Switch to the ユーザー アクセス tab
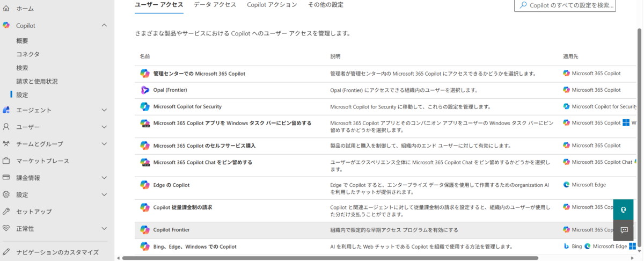This screenshot has height=261, width=644. click(x=159, y=5)
